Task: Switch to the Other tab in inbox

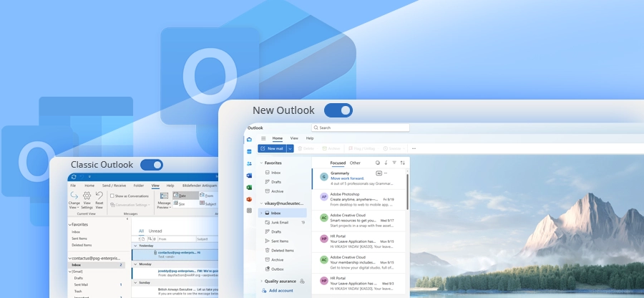Action: click(x=355, y=163)
